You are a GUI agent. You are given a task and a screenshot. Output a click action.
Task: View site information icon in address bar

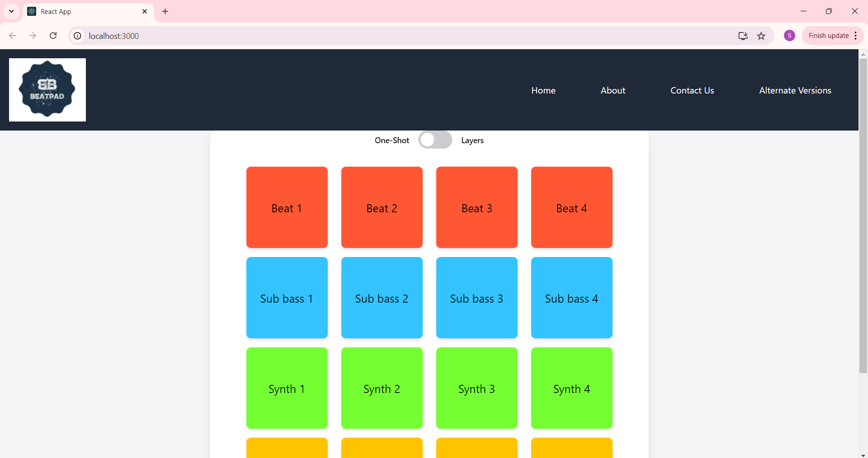[x=78, y=36]
